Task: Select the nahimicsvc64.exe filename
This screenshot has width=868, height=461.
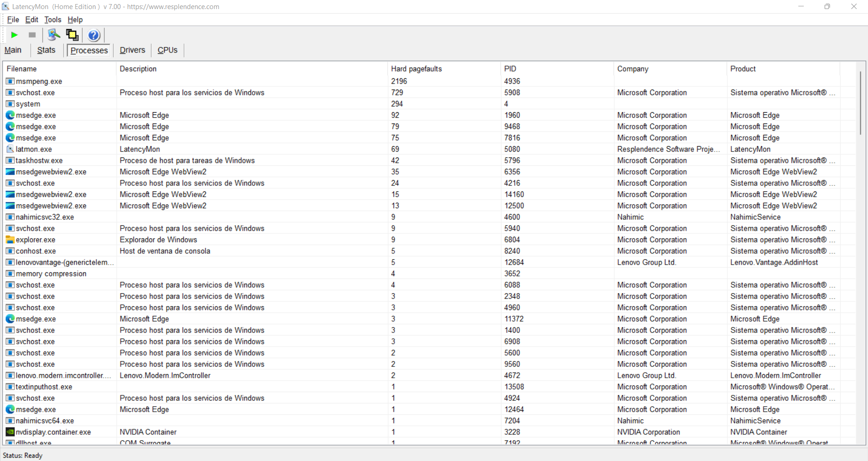Action: tap(45, 421)
